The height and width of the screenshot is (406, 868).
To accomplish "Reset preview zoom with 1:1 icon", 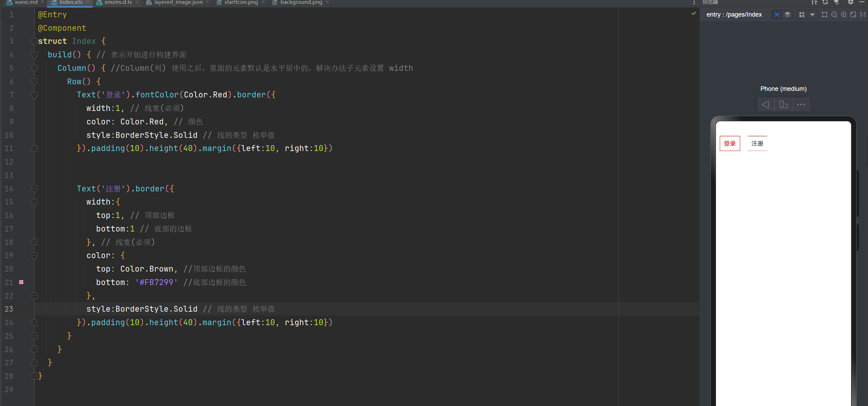I will pyautogui.click(x=862, y=15).
